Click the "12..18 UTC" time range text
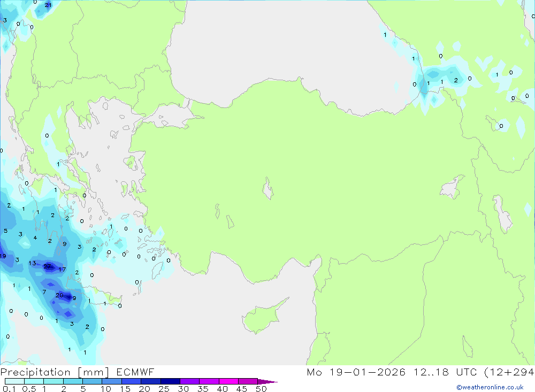The height and width of the screenshot is (392, 535). pyautogui.click(x=445, y=372)
